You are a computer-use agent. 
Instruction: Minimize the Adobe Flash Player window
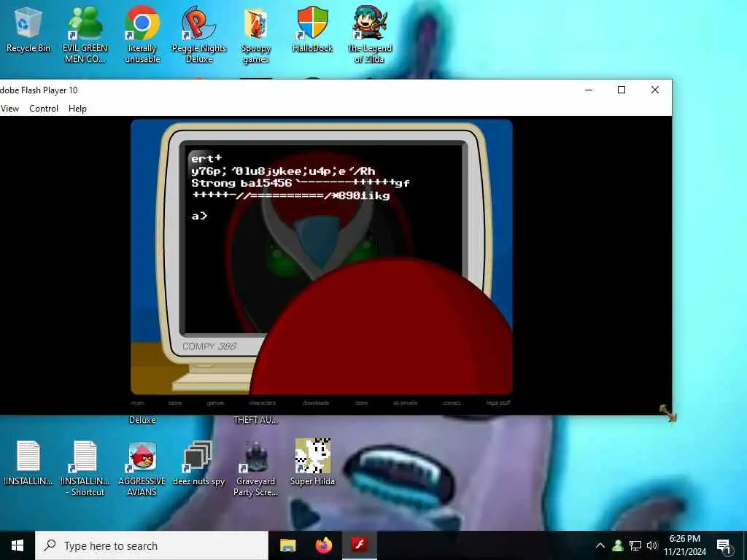coord(589,90)
